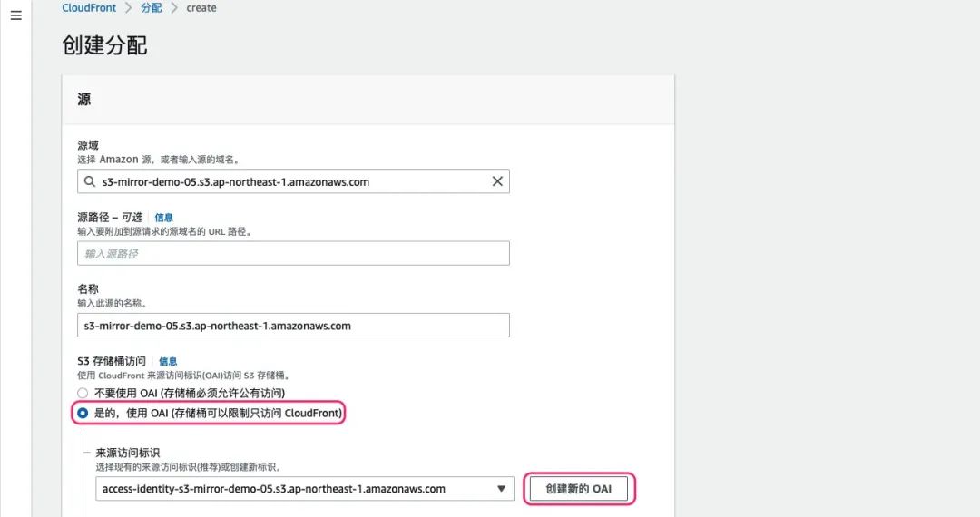Click the 输入此源的名称 hint text
This screenshot has height=517, width=980.
coord(112,304)
